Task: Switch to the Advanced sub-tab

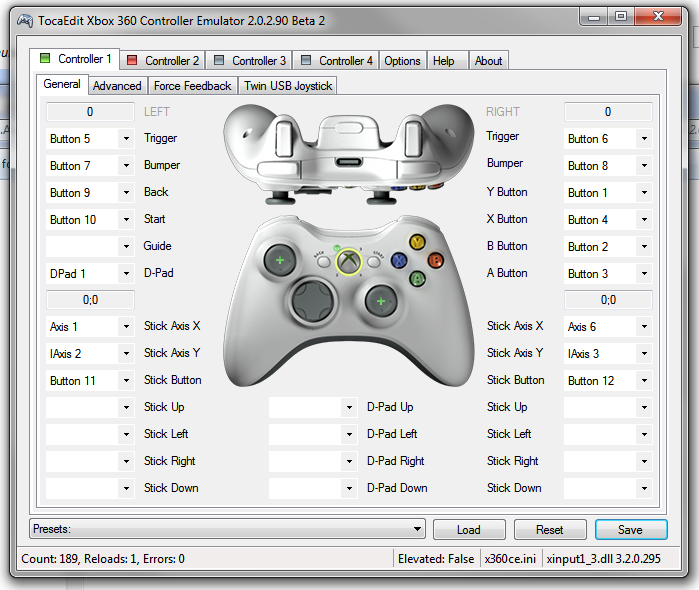Action: tap(117, 86)
